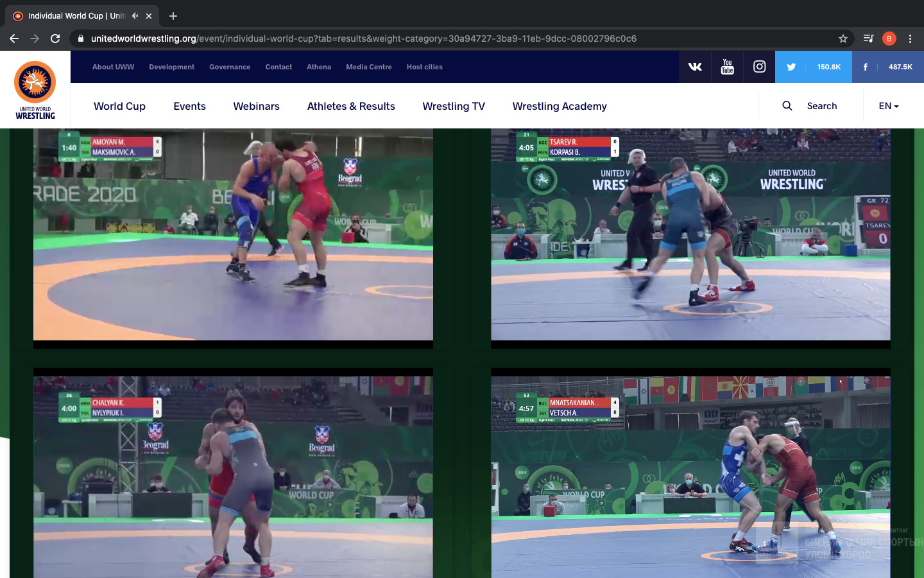Go to the Media Centre link
Image resolution: width=924 pixels, height=578 pixels.
(x=368, y=67)
